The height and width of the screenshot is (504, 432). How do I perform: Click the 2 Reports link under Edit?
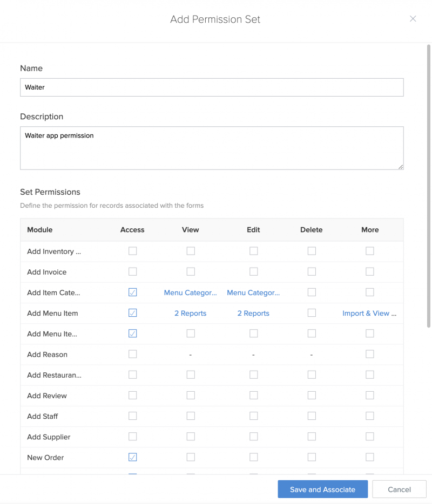pos(253,313)
